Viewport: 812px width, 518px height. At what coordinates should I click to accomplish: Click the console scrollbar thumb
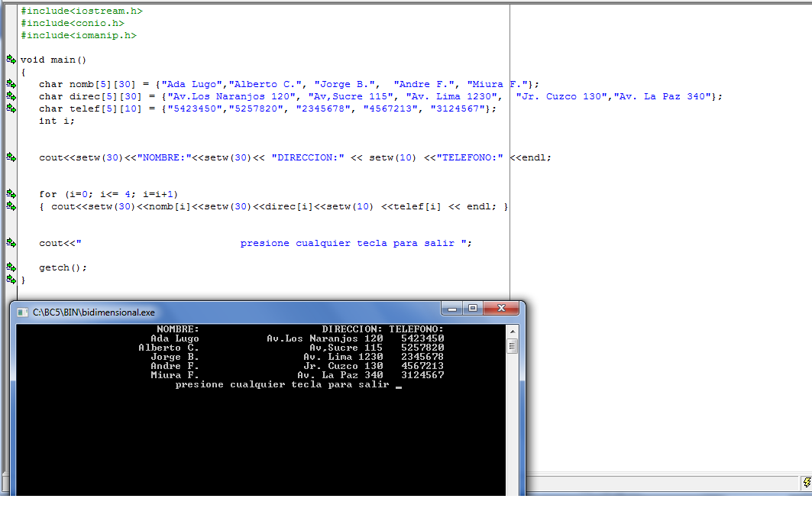[x=513, y=345]
